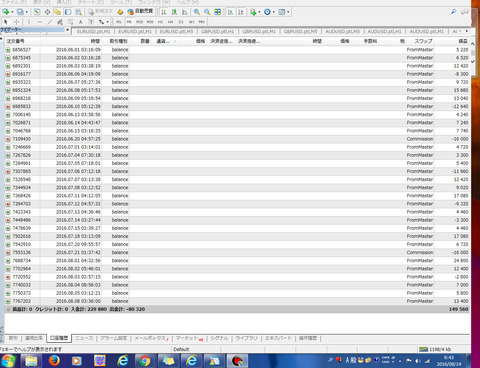The width and height of the screenshot is (480, 368).
Task: Select the Trendline drawing tool
Action: point(50,22)
